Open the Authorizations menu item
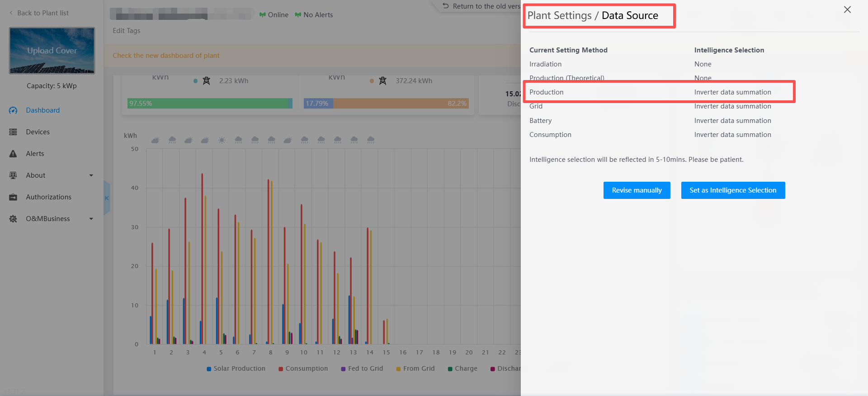 pyautogui.click(x=48, y=197)
